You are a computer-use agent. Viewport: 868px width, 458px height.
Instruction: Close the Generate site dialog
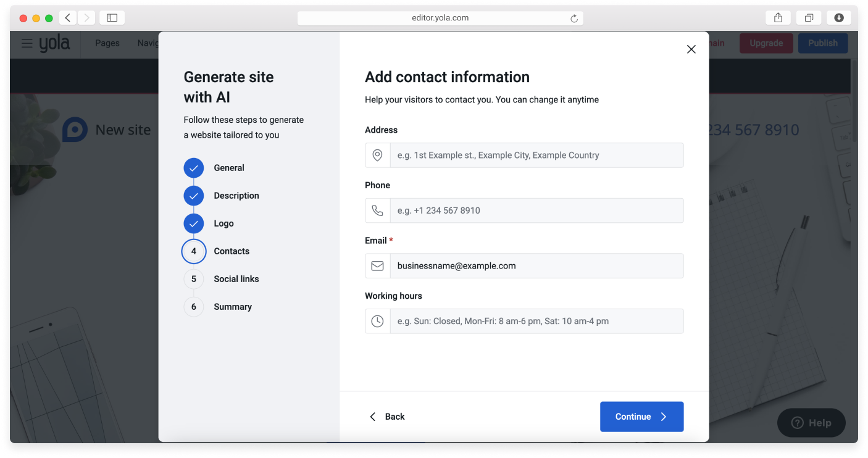pos(691,49)
